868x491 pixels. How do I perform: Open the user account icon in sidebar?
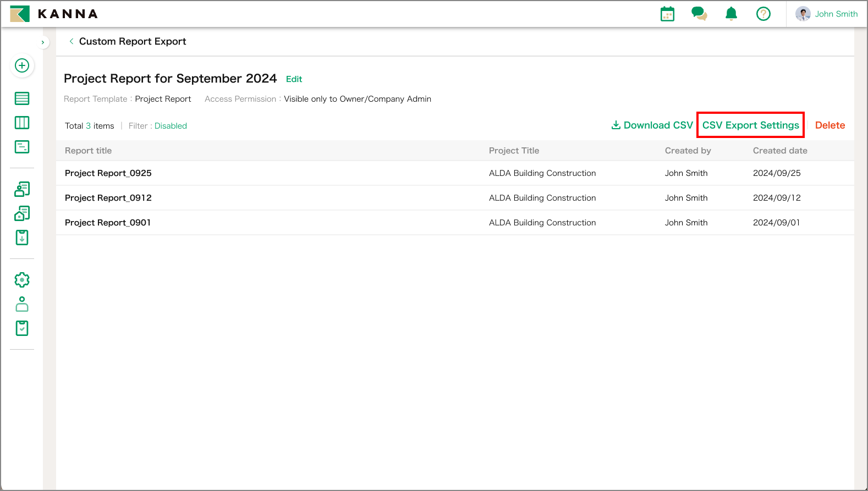(x=22, y=304)
